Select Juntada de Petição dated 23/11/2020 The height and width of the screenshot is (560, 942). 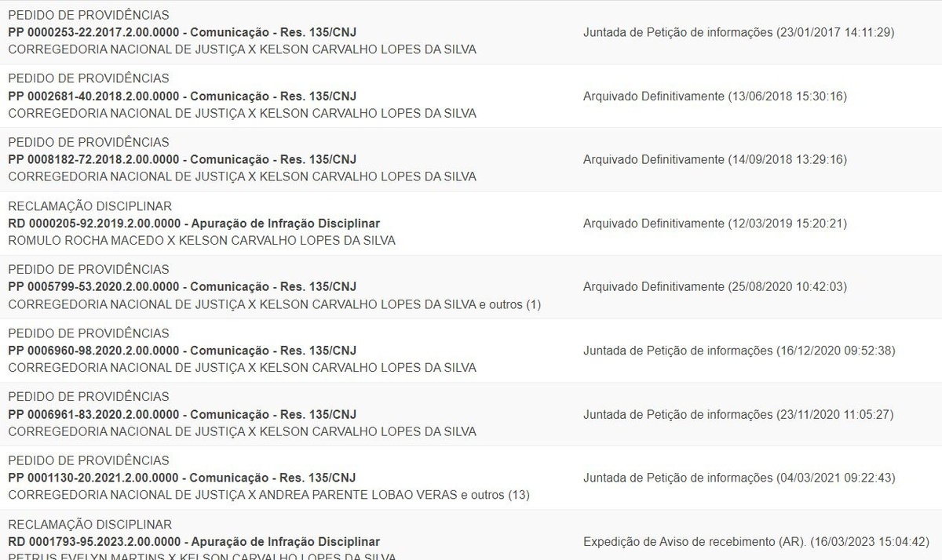pyautogui.click(x=738, y=414)
